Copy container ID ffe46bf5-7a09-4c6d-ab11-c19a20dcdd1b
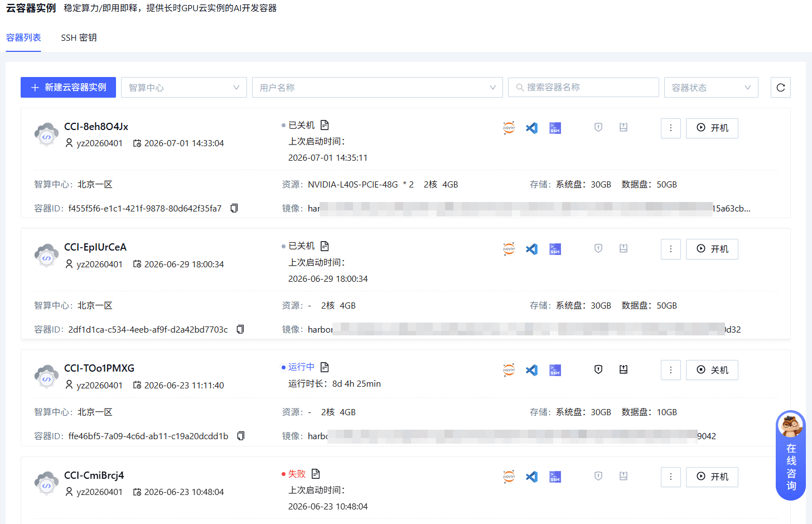 [x=241, y=436]
